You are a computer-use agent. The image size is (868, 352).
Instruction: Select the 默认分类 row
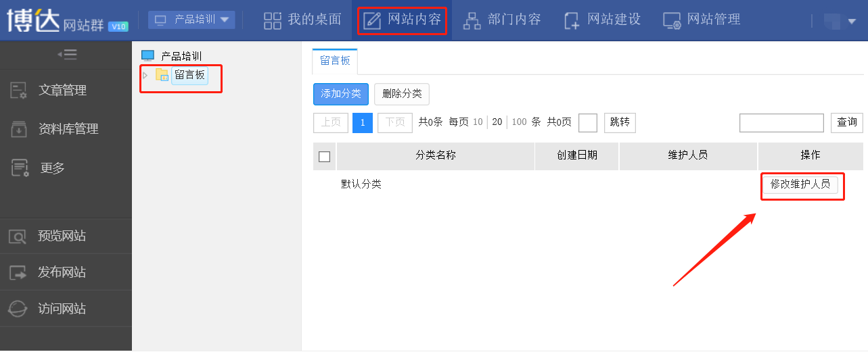pyautogui.click(x=588, y=184)
